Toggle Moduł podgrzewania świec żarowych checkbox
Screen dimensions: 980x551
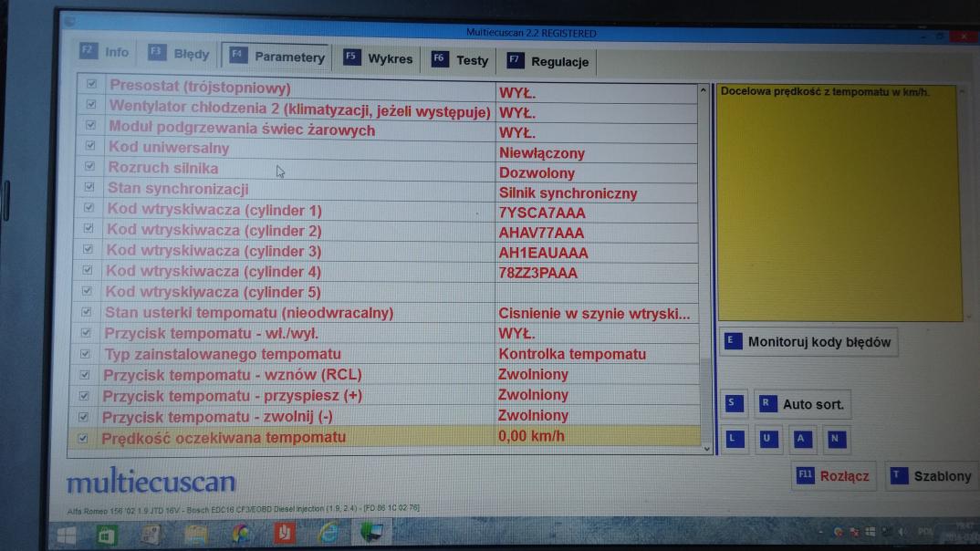pos(90,125)
